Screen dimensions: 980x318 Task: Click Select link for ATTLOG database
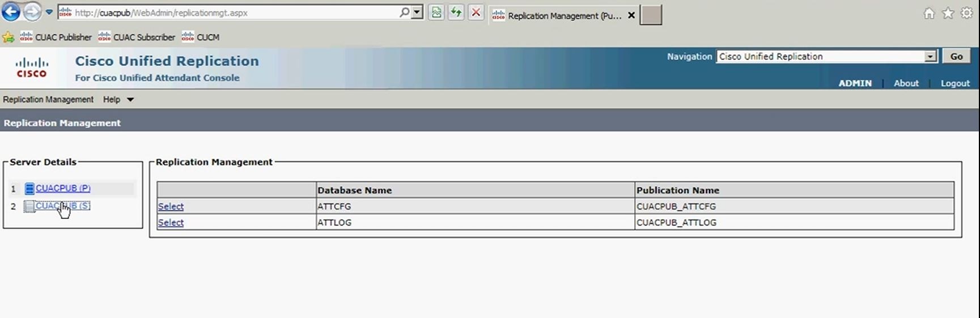[171, 222]
